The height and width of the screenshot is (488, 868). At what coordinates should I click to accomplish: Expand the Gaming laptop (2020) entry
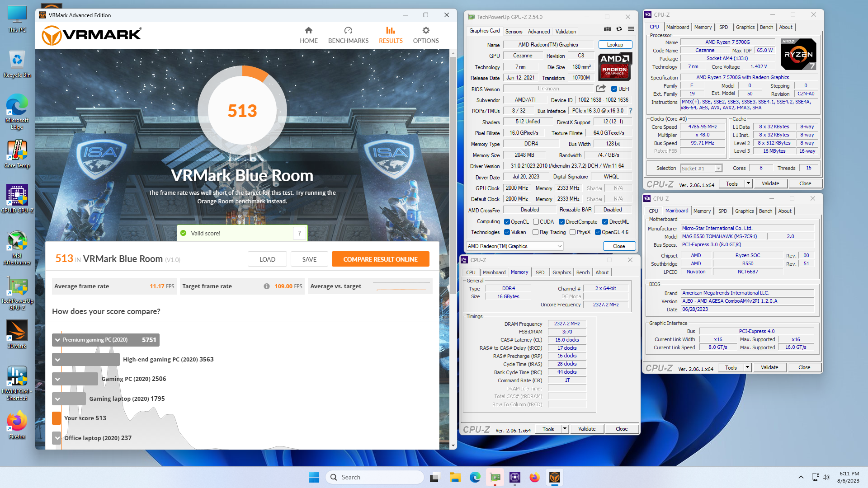click(57, 399)
